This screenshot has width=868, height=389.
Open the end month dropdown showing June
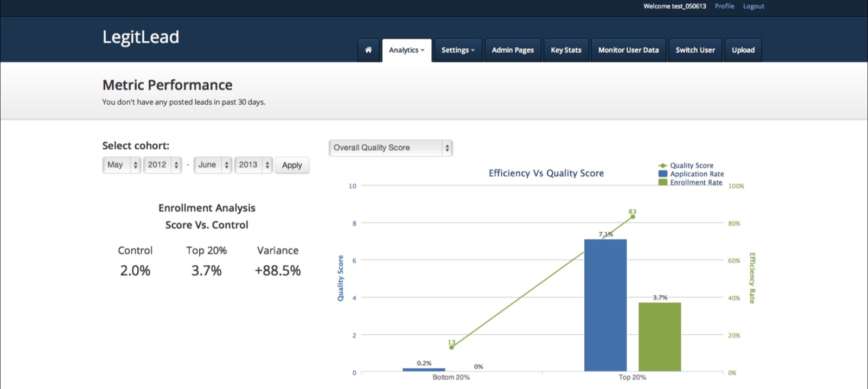pos(213,165)
